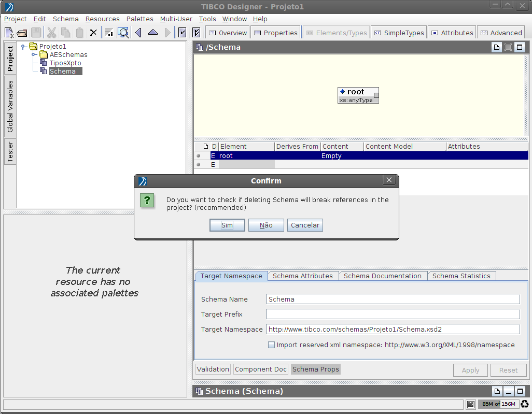Image resolution: width=532 pixels, height=414 pixels.
Task: Switch to the Global Variables side tab
Action: click(10, 106)
